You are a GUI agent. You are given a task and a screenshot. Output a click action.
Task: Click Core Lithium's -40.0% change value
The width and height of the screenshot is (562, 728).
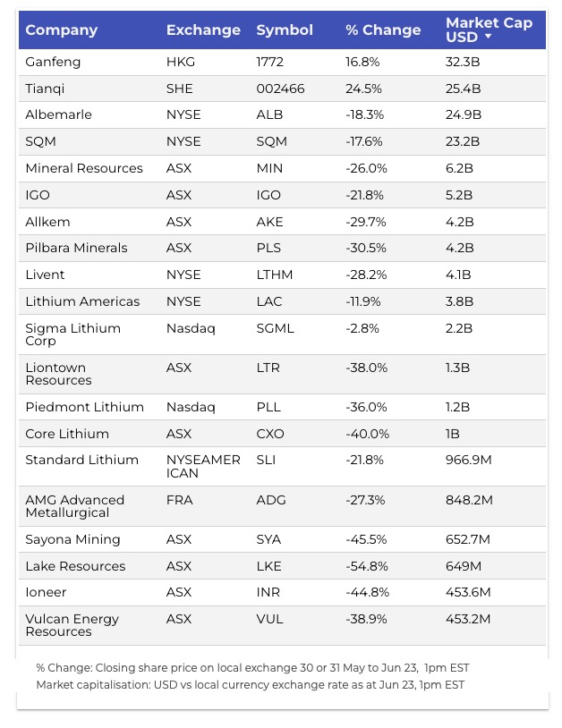pyautogui.click(x=367, y=434)
